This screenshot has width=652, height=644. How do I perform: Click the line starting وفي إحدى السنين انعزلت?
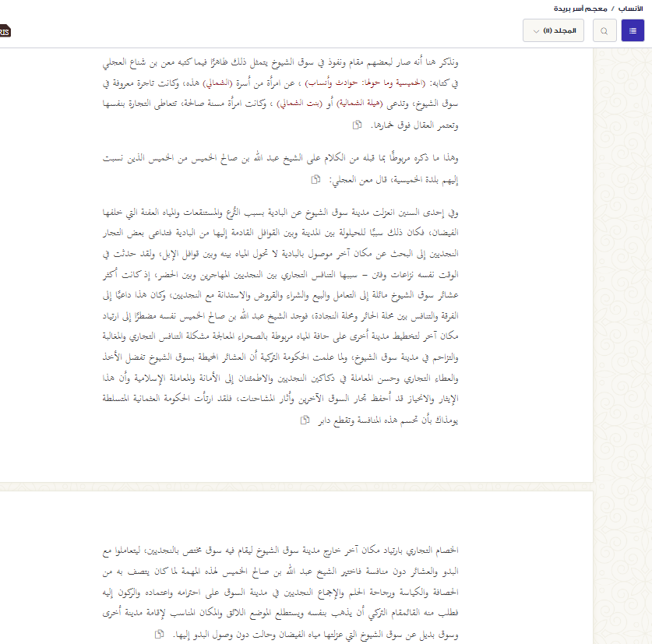tap(280, 213)
